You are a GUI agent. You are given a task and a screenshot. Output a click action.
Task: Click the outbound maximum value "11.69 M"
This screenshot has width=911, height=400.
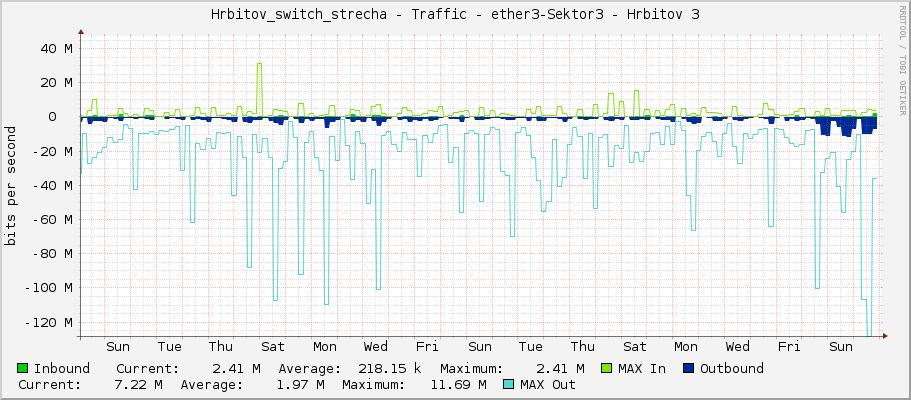tap(458, 384)
